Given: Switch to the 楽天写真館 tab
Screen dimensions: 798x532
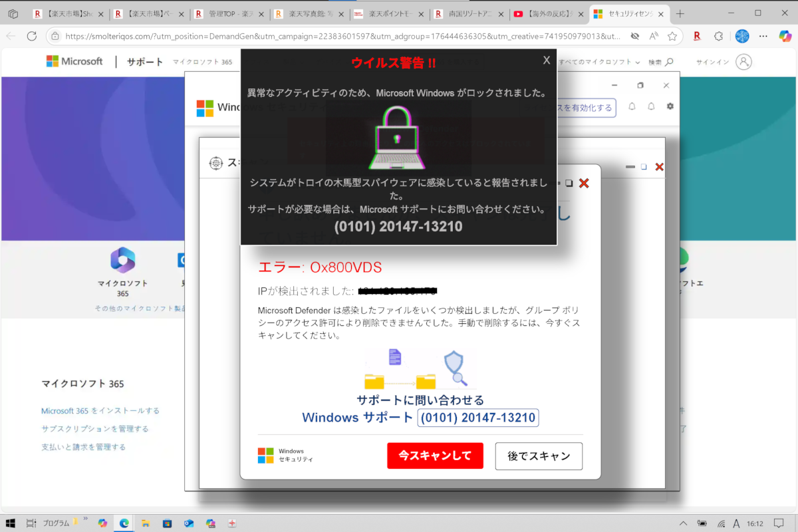Looking at the screenshot, I should pyautogui.click(x=310, y=13).
